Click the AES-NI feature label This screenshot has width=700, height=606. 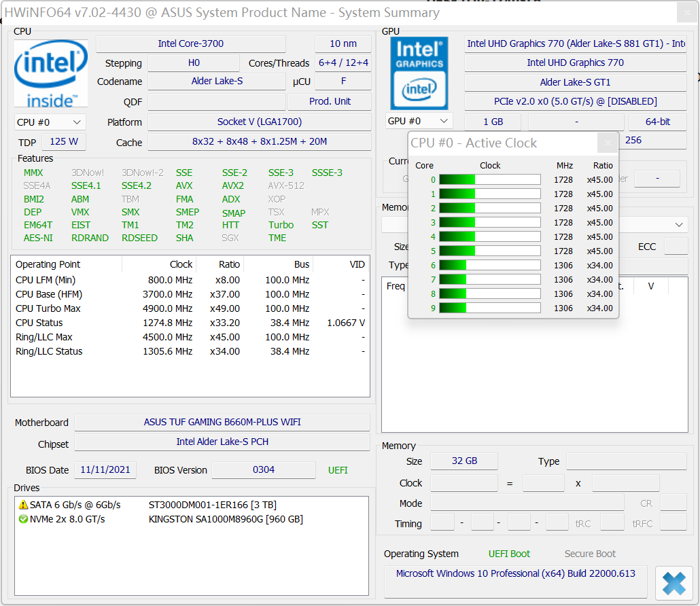tap(38, 238)
